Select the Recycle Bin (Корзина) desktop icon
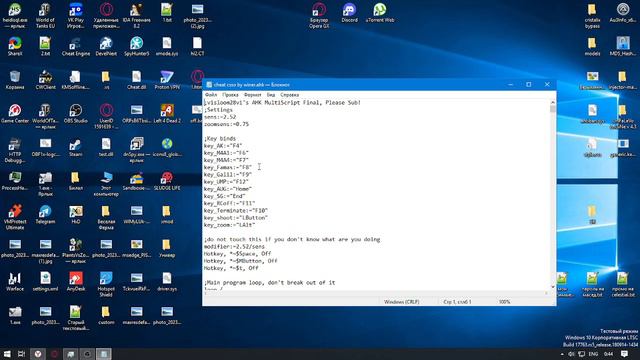This screenshot has height=360, width=640. (15, 80)
